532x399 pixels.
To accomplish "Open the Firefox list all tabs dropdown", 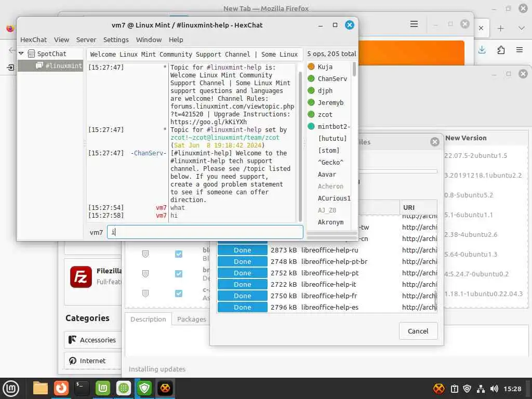I will tap(522, 29).
